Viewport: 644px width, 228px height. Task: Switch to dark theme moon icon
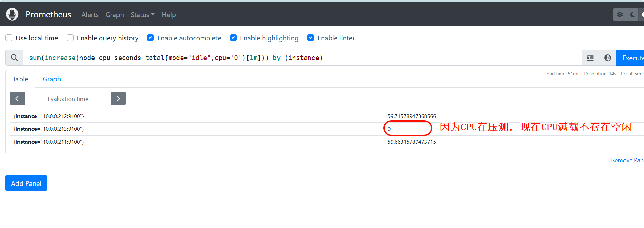pos(632,15)
